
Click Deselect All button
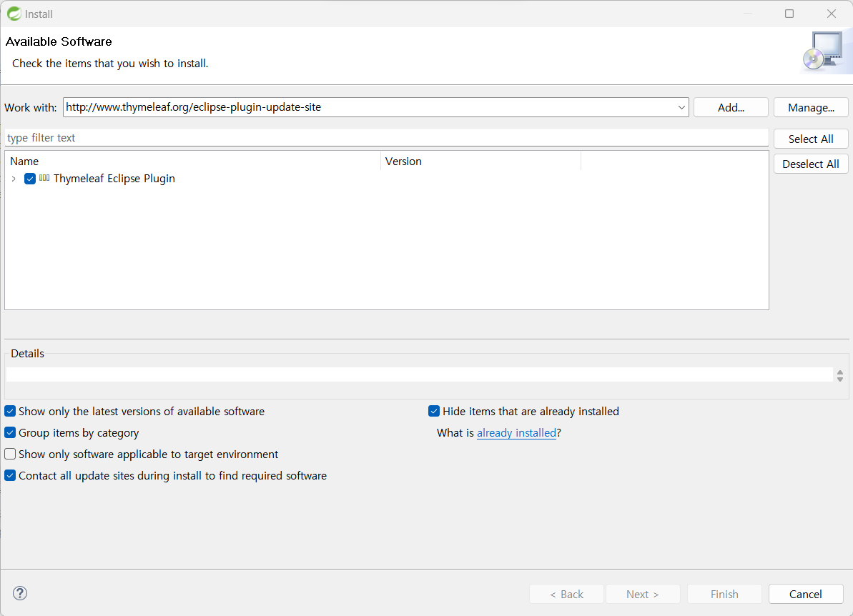coord(811,164)
